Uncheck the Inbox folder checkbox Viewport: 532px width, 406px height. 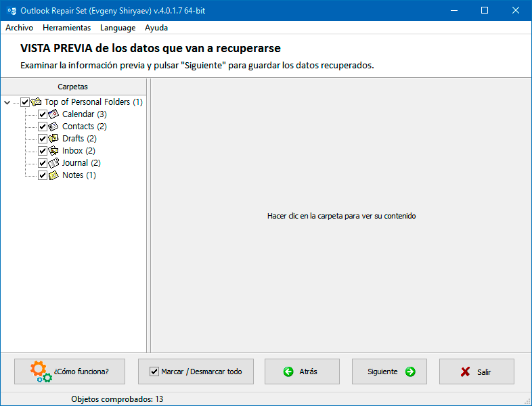point(43,151)
